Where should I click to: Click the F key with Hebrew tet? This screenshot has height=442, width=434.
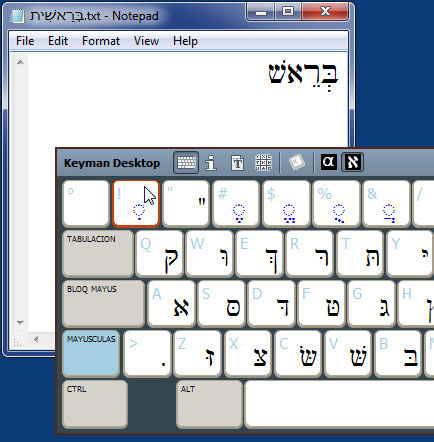tap(321, 304)
